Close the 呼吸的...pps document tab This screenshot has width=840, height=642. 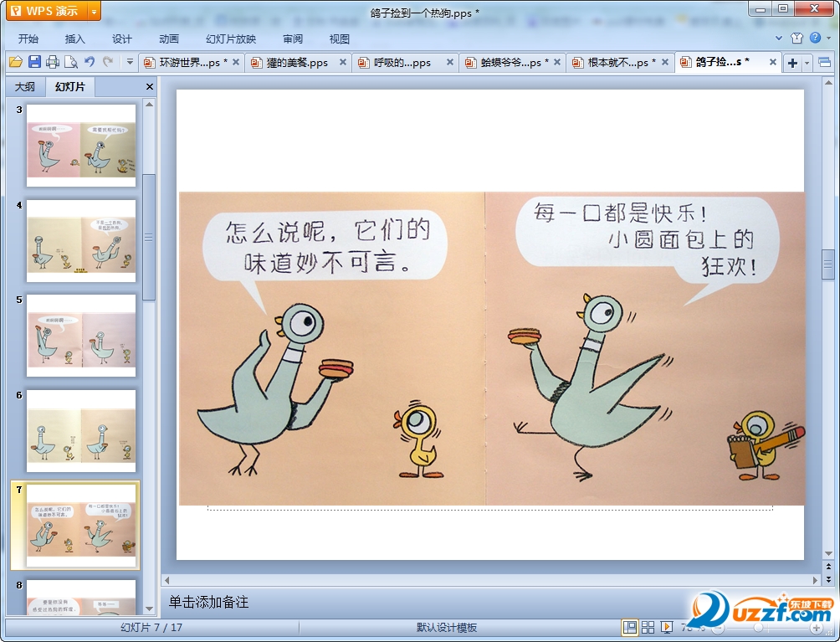pyautogui.click(x=450, y=62)
